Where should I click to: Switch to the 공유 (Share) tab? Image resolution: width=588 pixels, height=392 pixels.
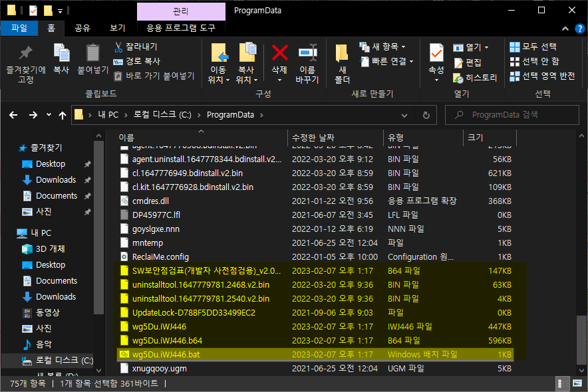coord(82,28)
